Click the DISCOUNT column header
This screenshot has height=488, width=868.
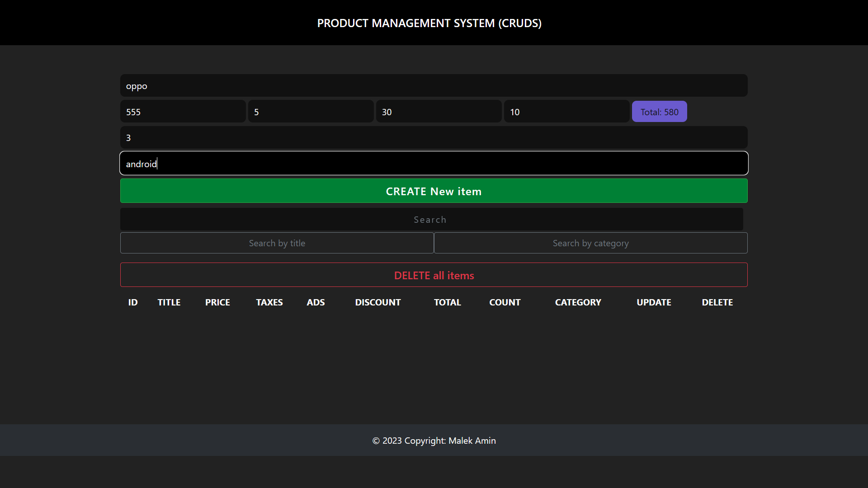click(x=378, y=302)
